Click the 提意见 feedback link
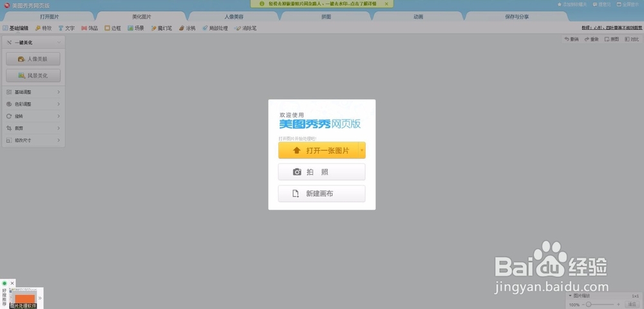644x309 pixels. pos(601,5)
